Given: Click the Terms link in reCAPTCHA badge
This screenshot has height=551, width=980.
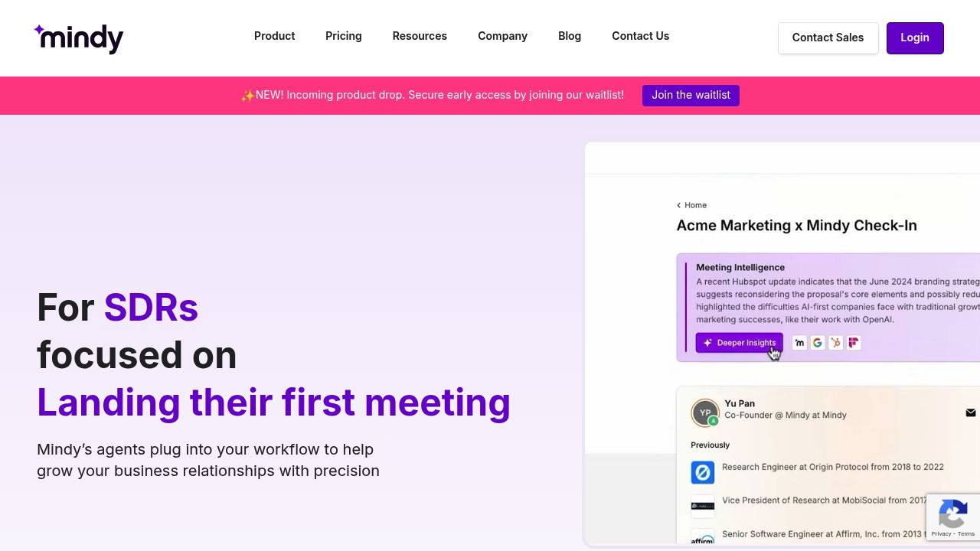Looking at the screenshot, I should (965, 533).
